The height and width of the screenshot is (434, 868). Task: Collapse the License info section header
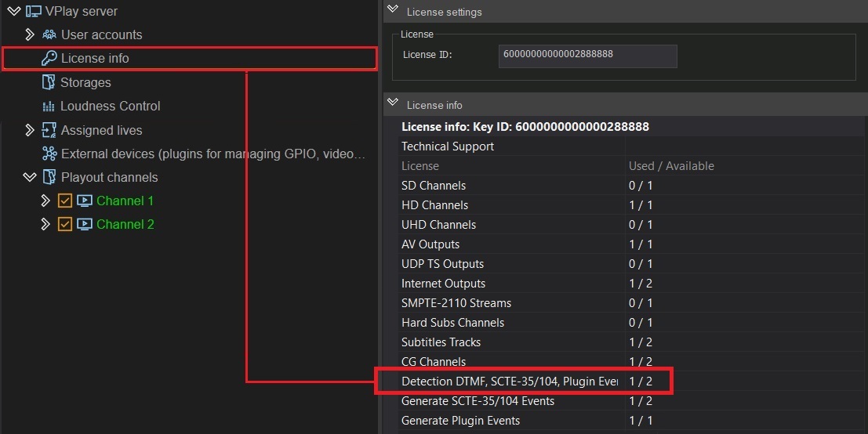click(393, 103)
